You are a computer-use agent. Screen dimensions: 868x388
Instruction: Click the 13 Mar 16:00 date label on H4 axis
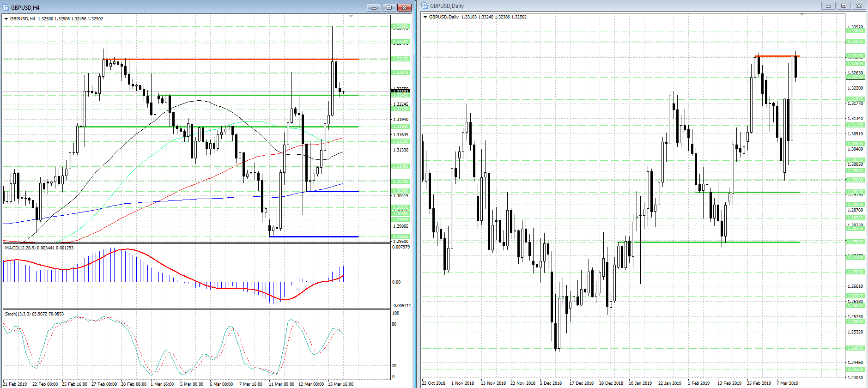coord(340,384)
